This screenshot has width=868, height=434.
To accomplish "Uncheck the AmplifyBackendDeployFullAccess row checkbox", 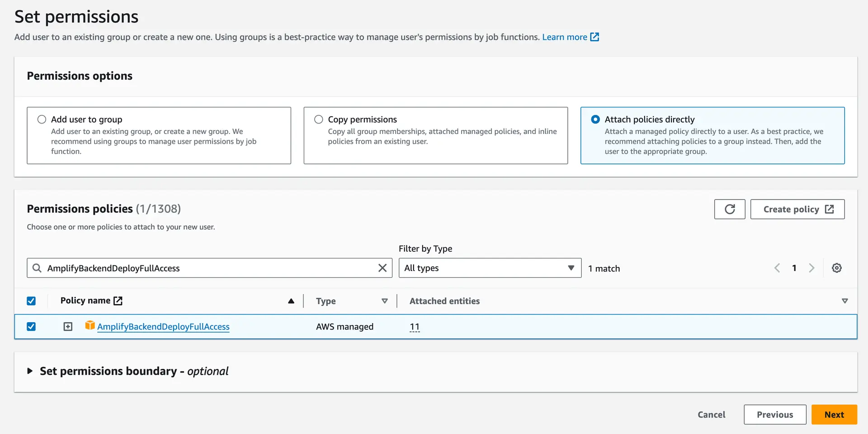I will pyautogui.click(x=31, y=326).
